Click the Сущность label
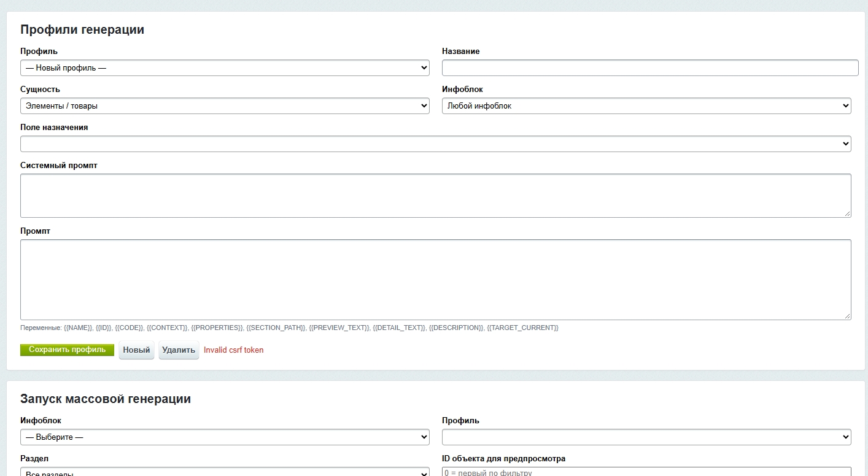Image resolution: width=868 pixels, height=476 pixels. pos(40,90)
